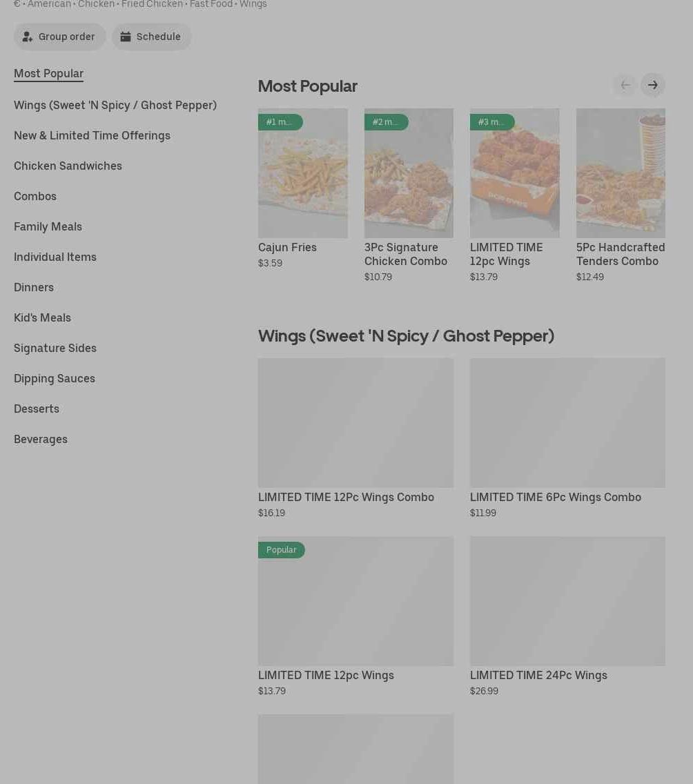The image size is (693, 784).
Task: Open the Signature Sides category
Action: tap(55, 348)
